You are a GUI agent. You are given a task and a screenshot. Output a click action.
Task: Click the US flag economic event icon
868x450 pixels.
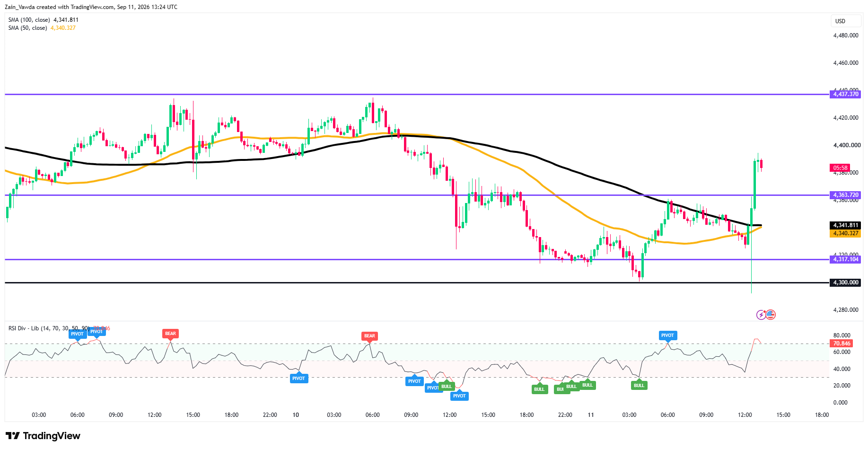pos(771,314)
